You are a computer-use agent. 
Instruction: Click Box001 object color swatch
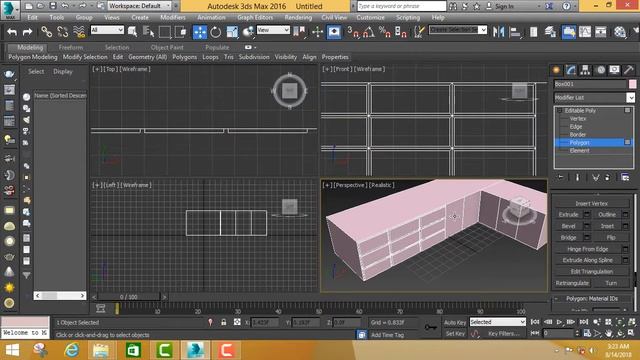click(632, 84)
